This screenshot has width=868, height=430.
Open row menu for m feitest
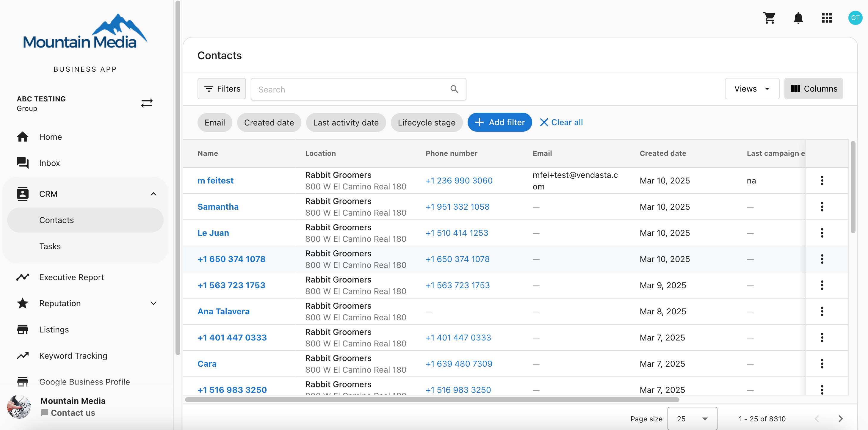click(822, 181)
